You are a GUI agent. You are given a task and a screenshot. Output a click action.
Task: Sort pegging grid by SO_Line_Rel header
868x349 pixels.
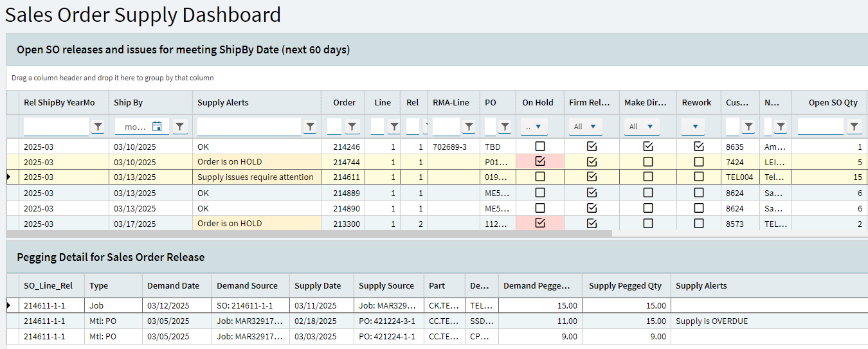click(48, 285)
